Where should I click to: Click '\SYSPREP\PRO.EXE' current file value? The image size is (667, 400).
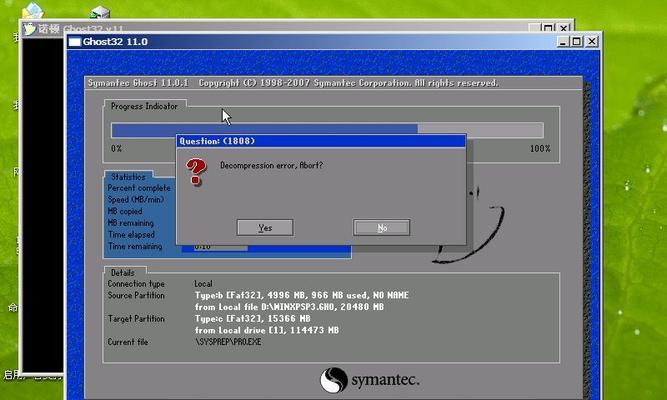(228, 342)
